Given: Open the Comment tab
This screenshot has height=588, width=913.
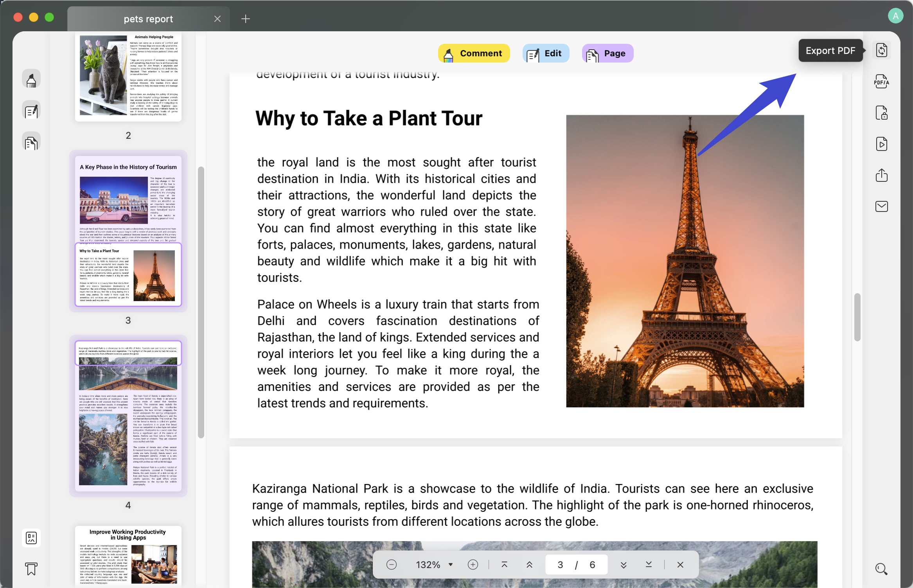Looking at the screenshot, I should click(x=474, y=53).
